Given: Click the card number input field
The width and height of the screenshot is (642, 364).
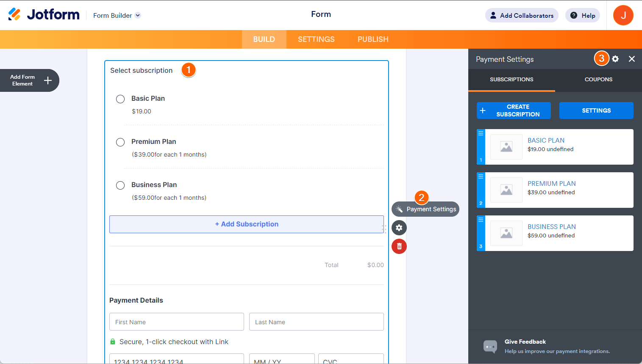Looking at the screenshot, I should [177, 359].
